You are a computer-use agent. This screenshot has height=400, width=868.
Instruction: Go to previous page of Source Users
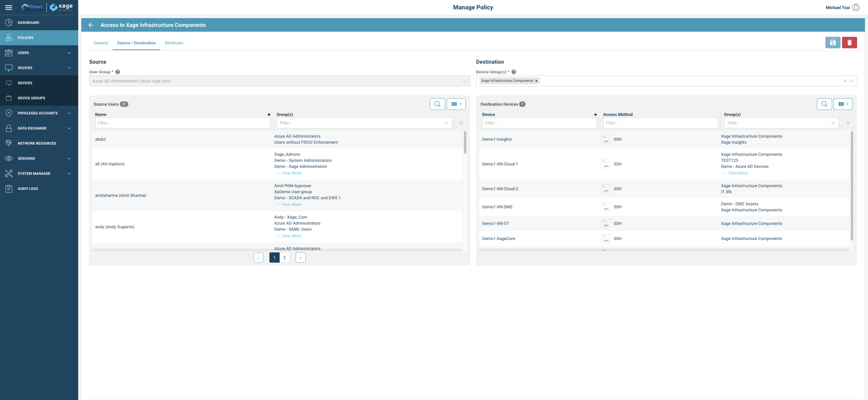pos(258,258)
